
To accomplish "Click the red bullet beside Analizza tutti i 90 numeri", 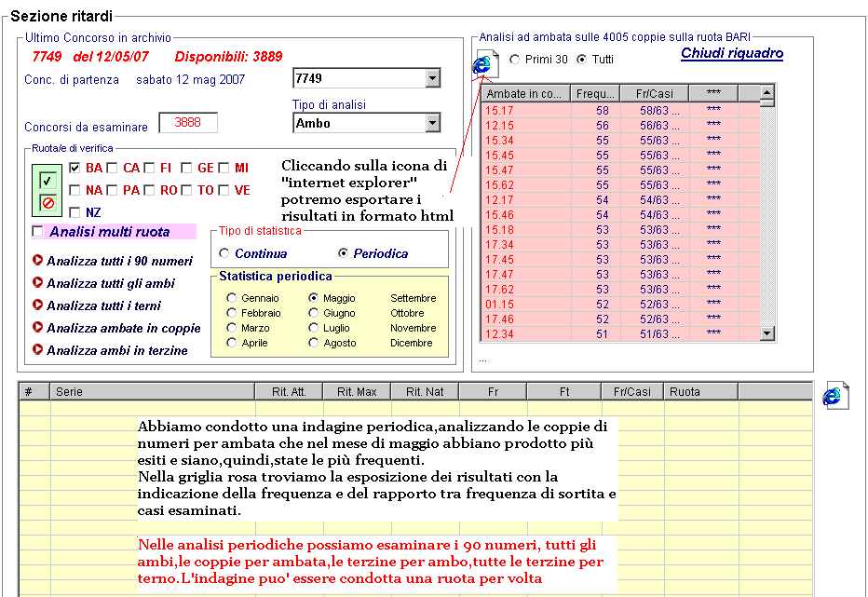I will [37, 260].
